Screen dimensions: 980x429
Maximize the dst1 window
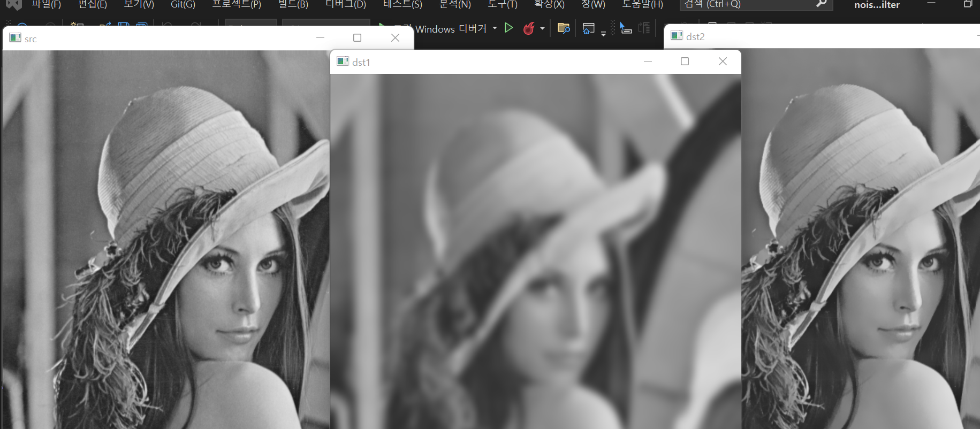(685, 61)
